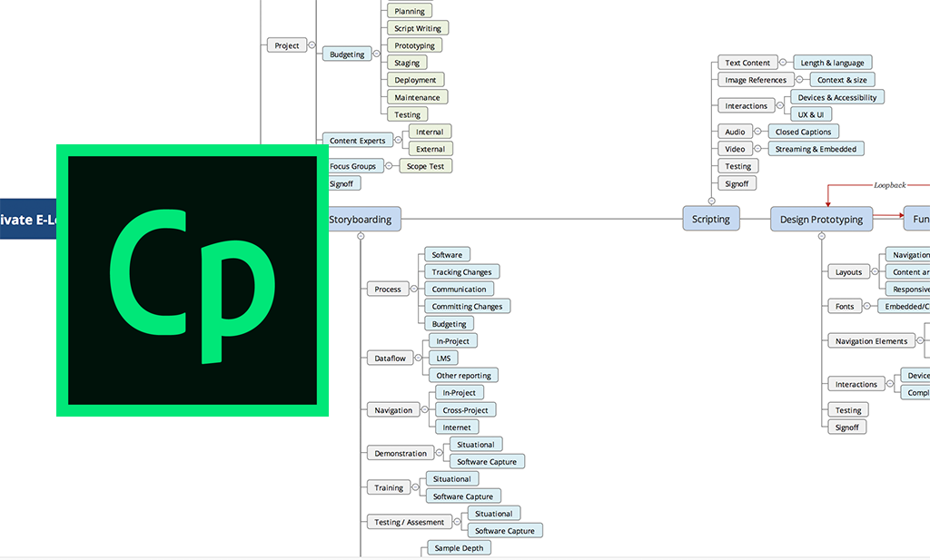
Task: Select the External node
Action: tap(430, 149)
